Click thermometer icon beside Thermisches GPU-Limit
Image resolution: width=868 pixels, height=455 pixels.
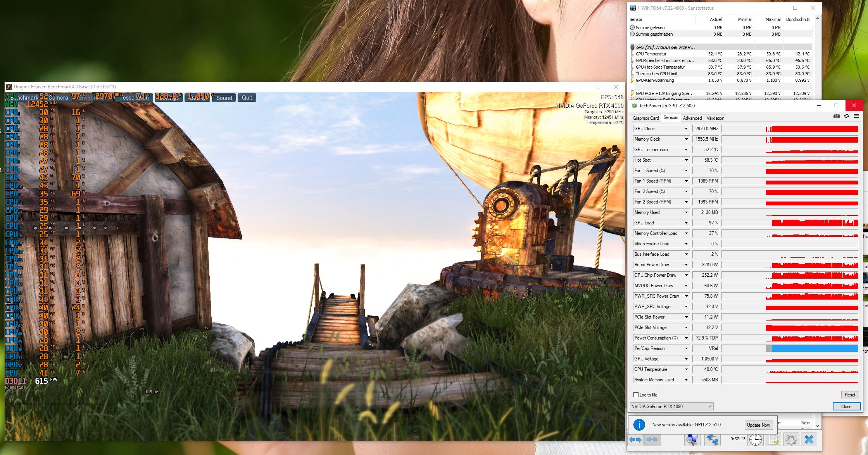click(x=632, y=74)
